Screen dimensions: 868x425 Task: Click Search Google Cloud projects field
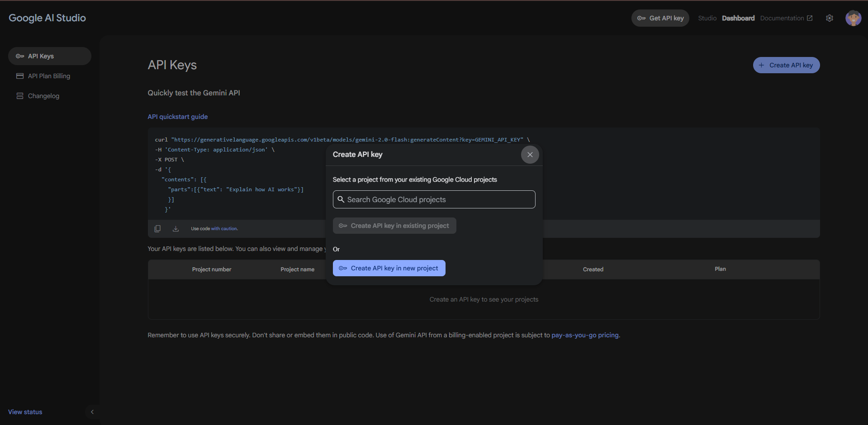point(434,199)
